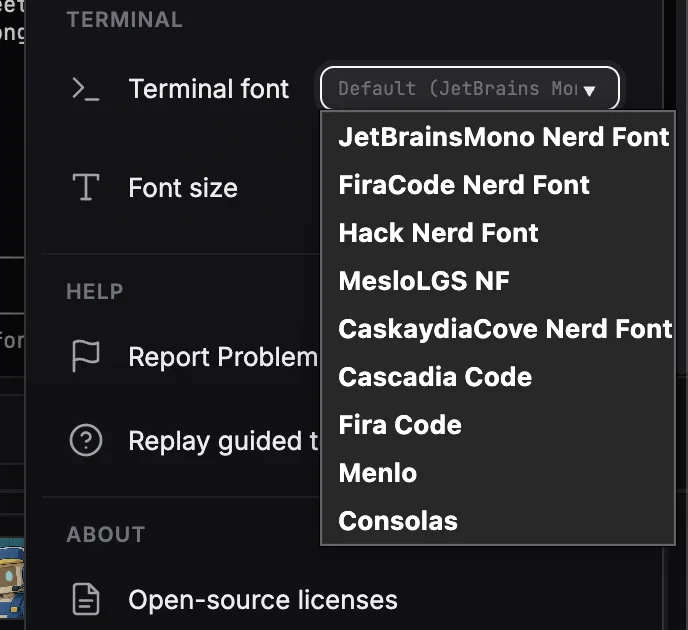Click the ABOUT section heading
Viewport: 688px width, 630px height.
(106, 534)
